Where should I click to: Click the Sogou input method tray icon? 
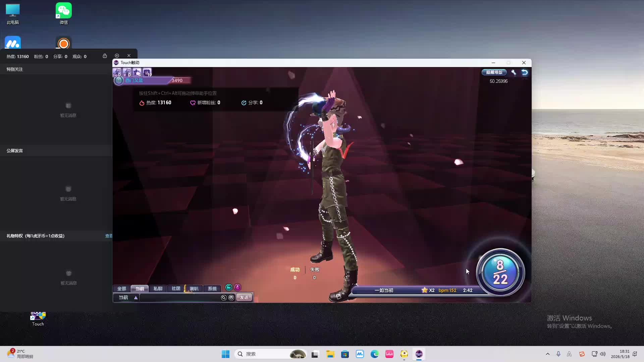[x=582, y=354]
